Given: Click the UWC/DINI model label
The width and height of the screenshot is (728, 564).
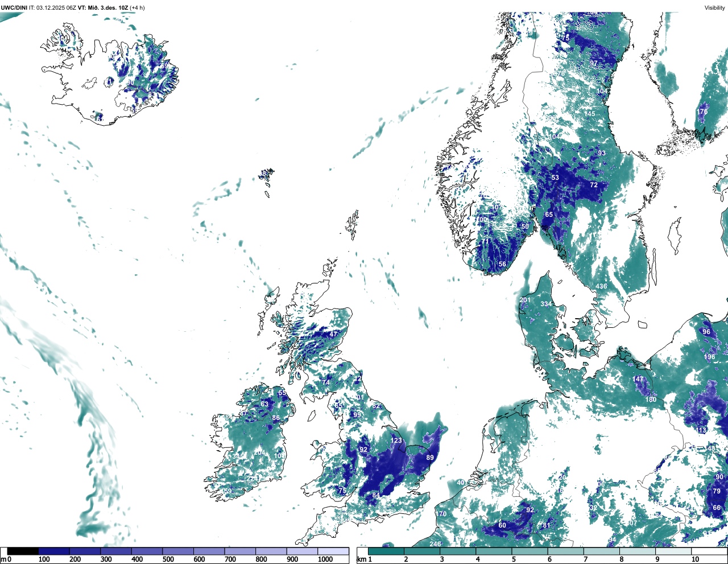Looking at the screenshot, I should 14,7.
